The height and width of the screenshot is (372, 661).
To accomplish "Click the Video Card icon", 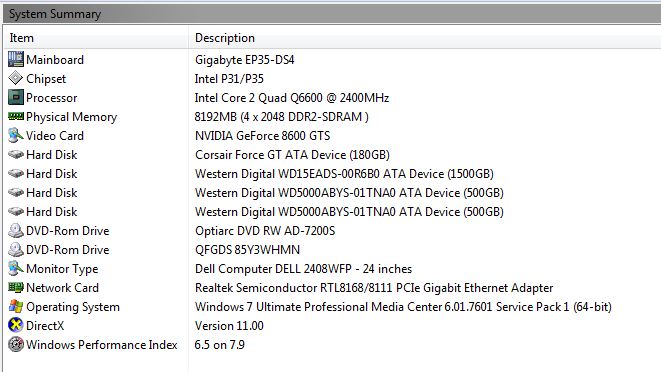I will 16,135.
